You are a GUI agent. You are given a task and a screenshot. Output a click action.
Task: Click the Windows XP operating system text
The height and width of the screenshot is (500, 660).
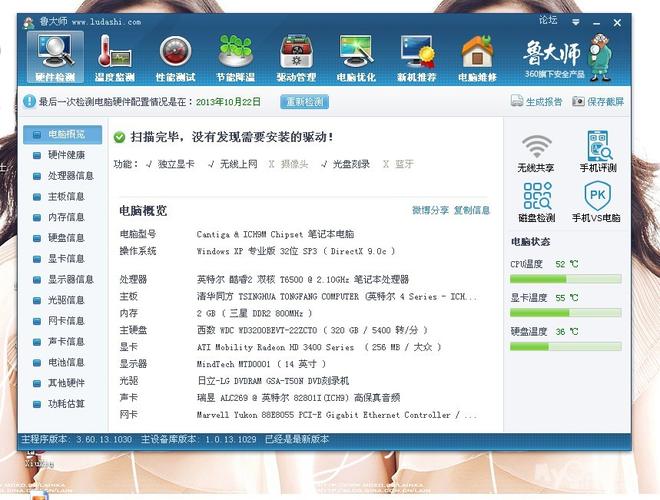point(296,251)
